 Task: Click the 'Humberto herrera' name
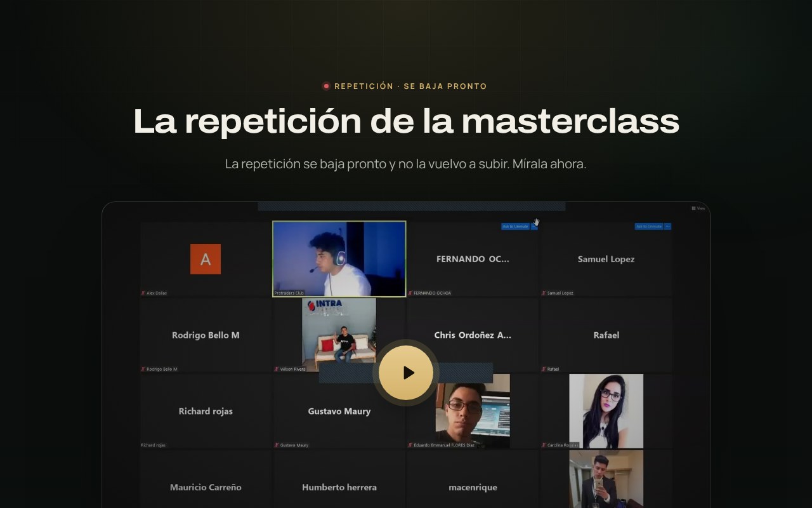[x=339, y=488]
